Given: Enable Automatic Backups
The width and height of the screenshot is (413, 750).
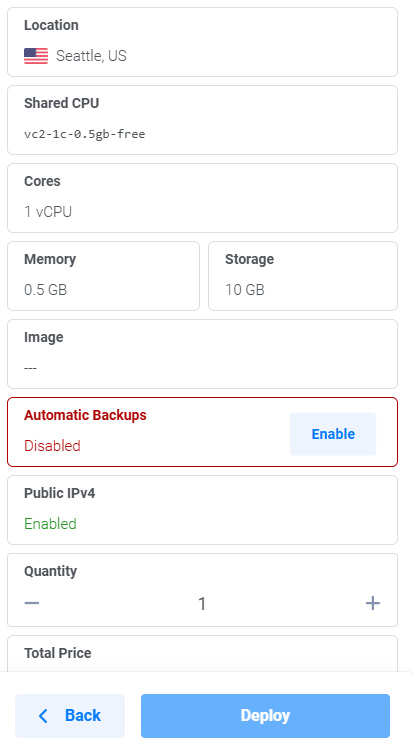Looking at the screenshot, I should coord(333,434).
